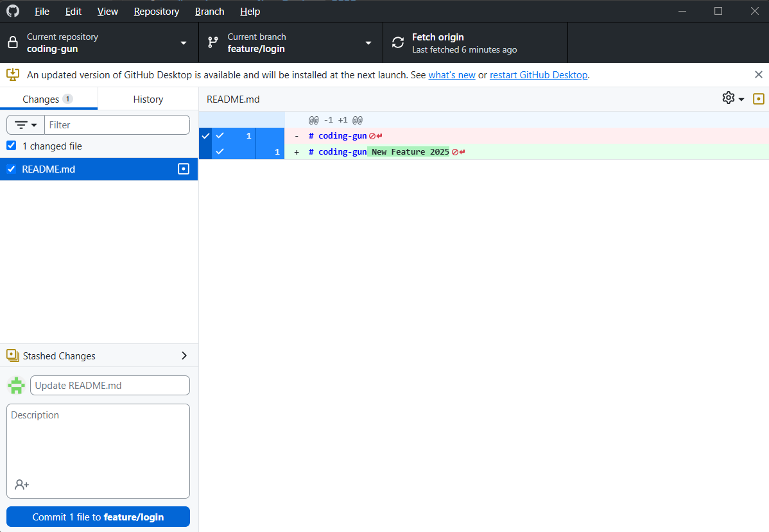Open the View menu

(x=107, y=12)
